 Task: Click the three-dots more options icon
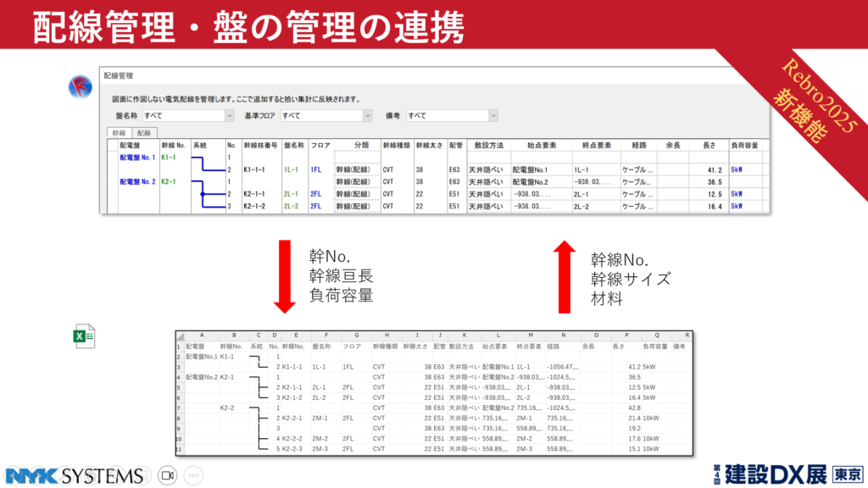click(x=193, y=475)
